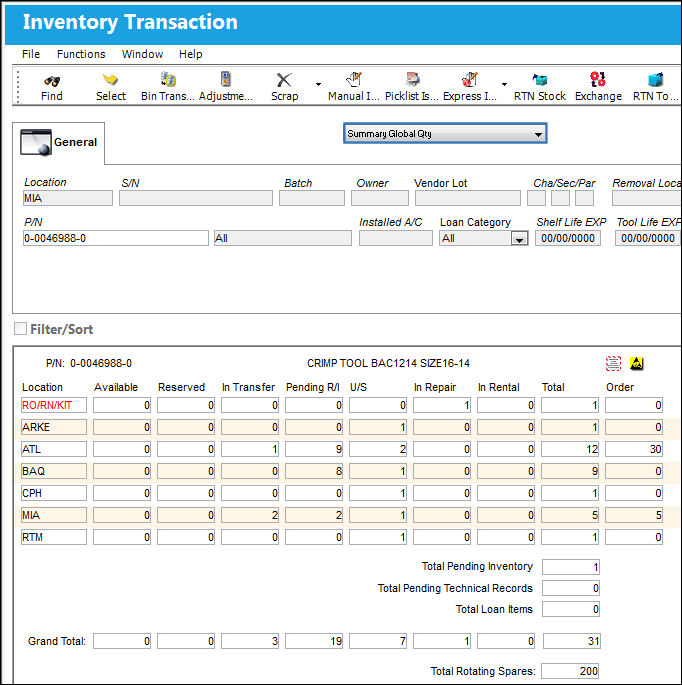Click the Batch input field
Viewport: 682px width, 685px height.
[312, 198]
